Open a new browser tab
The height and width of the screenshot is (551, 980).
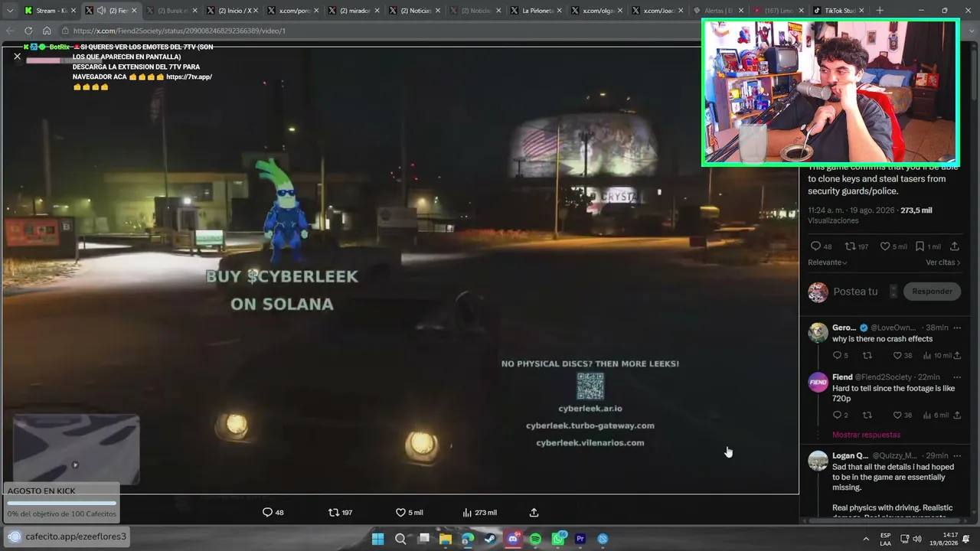click(x=879, y=11)
